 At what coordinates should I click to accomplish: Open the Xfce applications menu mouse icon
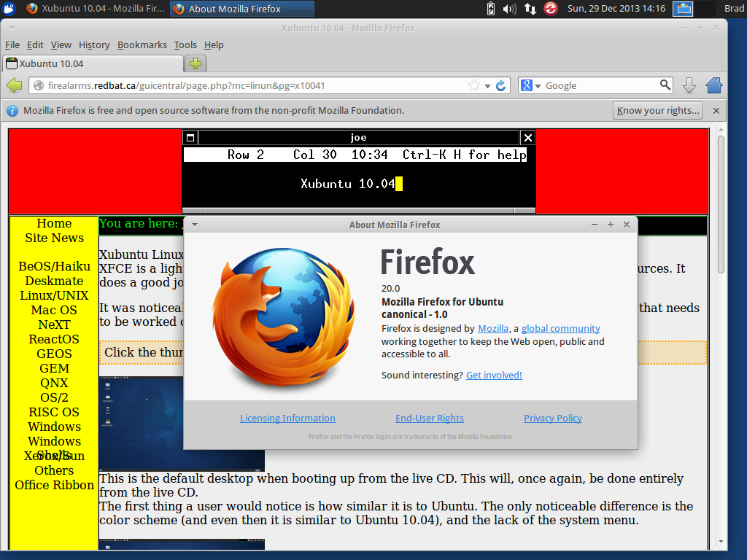tap(9, 8)
